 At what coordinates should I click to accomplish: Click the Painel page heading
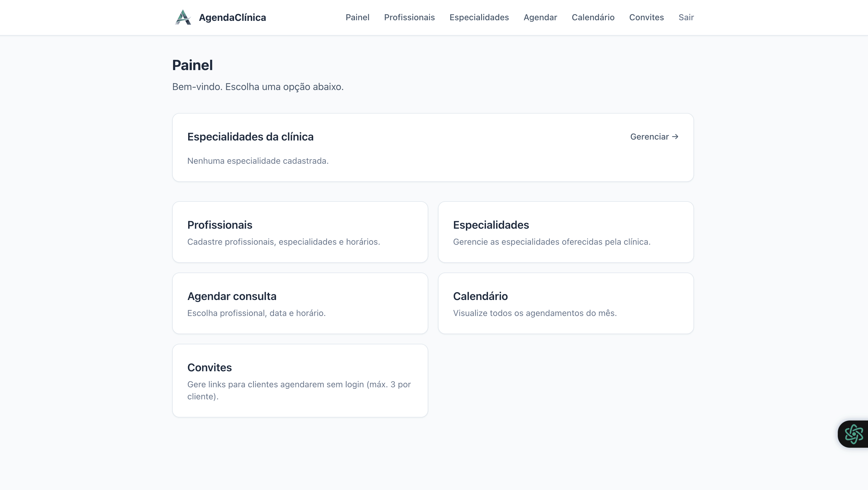[x=192, y=65]
